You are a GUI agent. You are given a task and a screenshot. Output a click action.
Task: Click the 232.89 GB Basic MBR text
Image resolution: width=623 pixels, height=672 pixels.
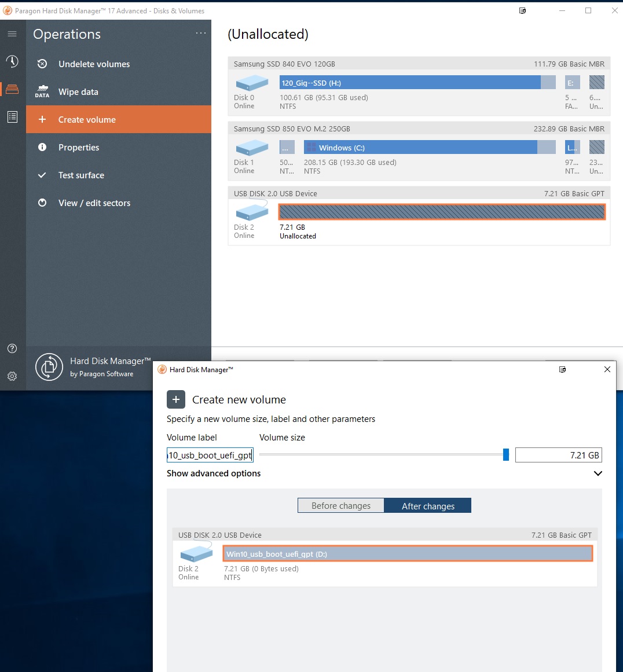click(x=569, y=128)
